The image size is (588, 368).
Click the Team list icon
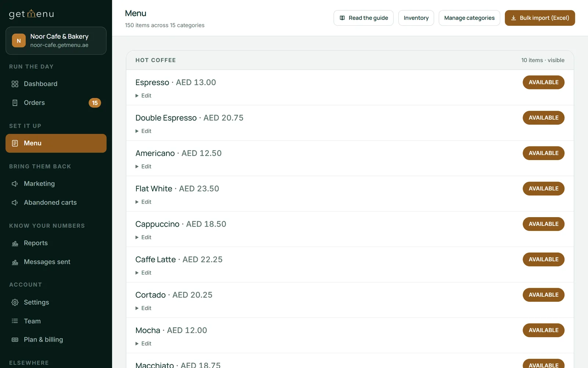15,321
